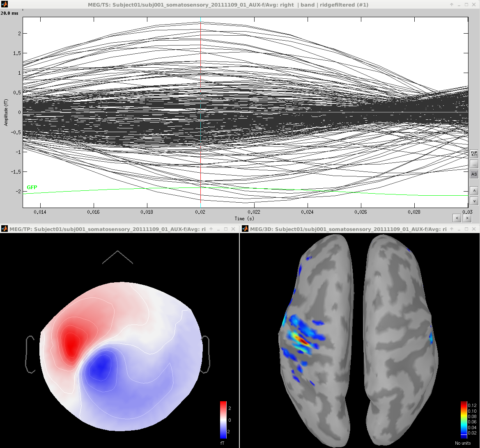The width and height of the screenshot is (480, 448).
Task: Click the red activation hotspot on the cortex
Action: pyautogui.click(x=303, y=340)
